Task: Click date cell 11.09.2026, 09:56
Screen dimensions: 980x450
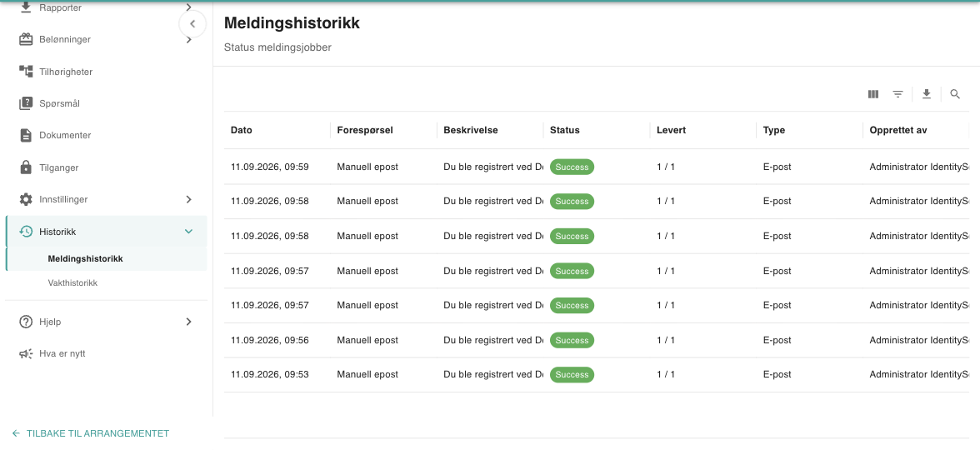Action: click(270, 341)
